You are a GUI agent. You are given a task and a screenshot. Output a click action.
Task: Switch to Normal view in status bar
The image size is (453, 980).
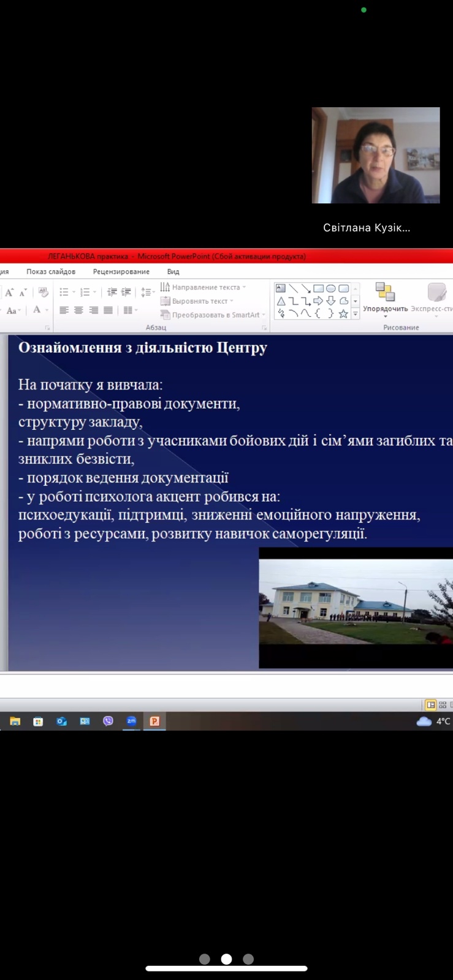(431, 705)
